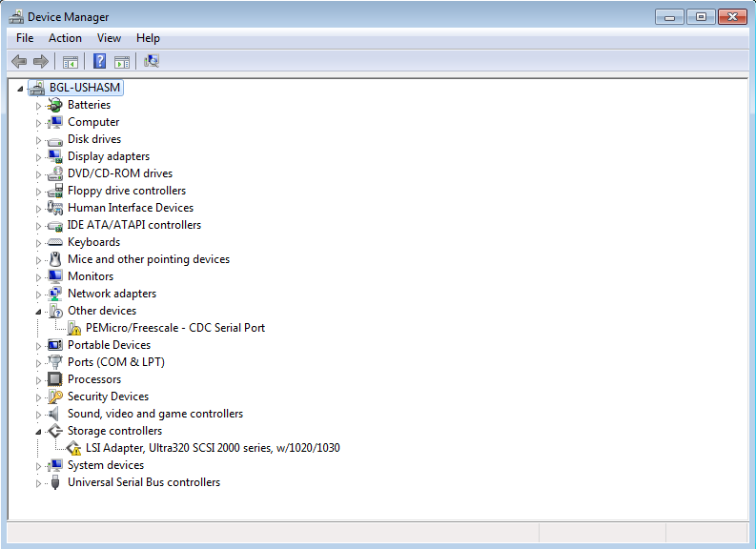The height and width of the screenshot is (549, 756).
Task: Open the Action menu
Action: [65, 38]
